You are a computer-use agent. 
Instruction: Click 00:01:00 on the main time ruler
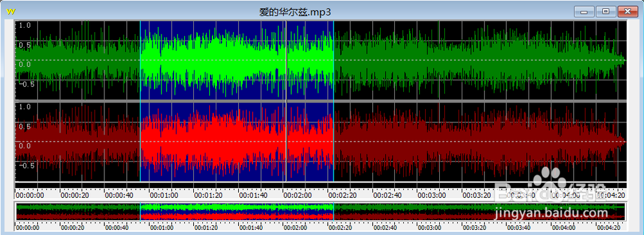tap(164, 195)
